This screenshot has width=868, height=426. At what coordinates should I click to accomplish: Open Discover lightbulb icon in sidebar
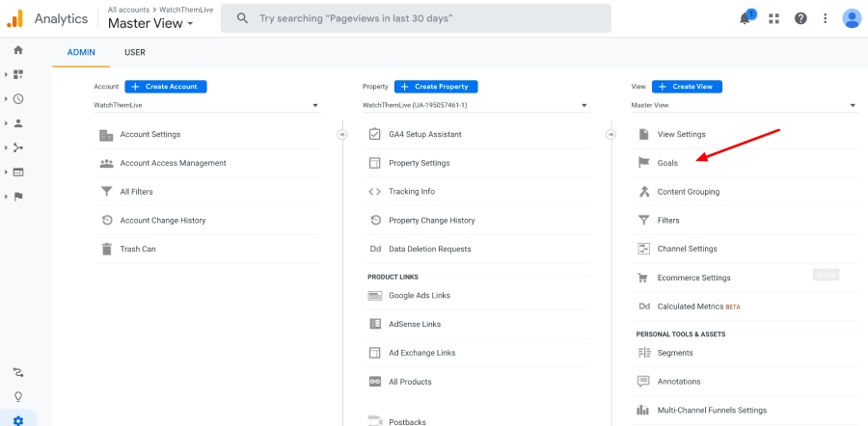pos(18,397)
